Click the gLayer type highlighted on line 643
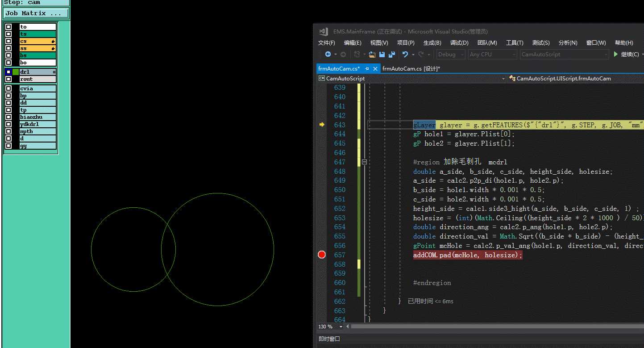Screen dimensions: 644x348 click(424, 125)
